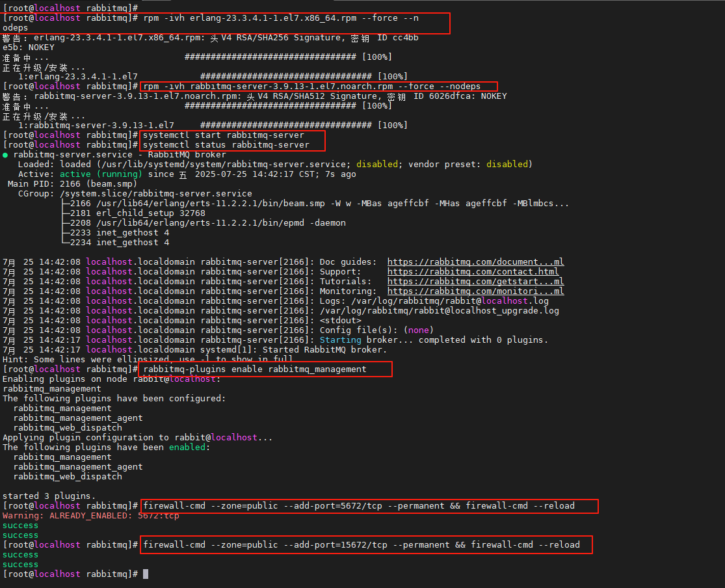The height and width of the screenshot is (588, 725).
Task: Click 'Started RabbitMQ broker.' systemd log line
Action: [x=194, y=350]
